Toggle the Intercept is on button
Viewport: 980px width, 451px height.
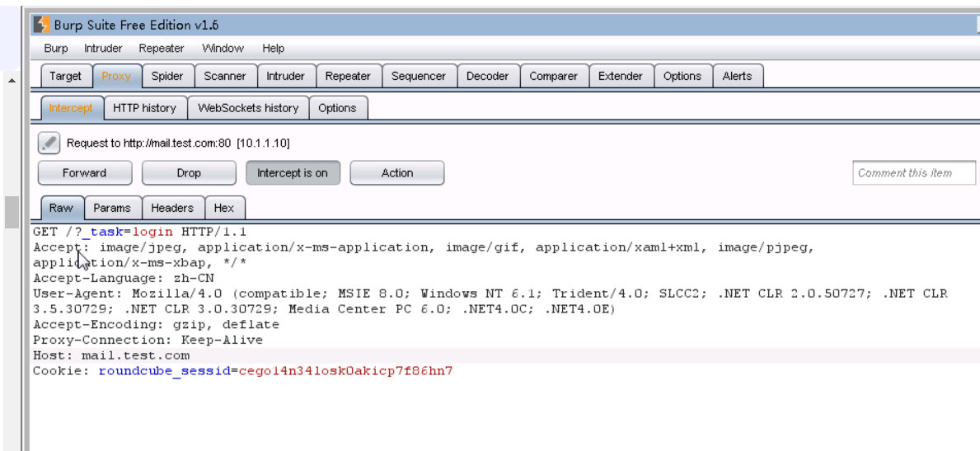pos(293,173)
